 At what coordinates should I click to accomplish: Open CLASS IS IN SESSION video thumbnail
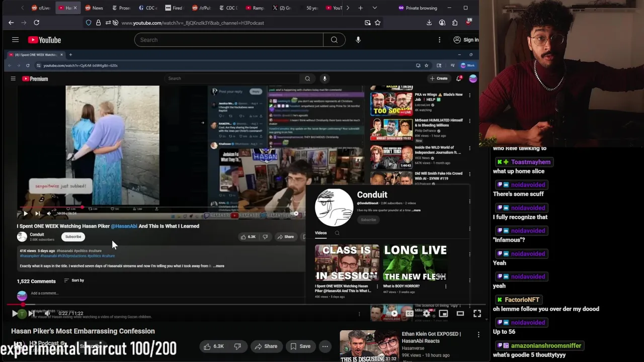click(x=347, y=262)
